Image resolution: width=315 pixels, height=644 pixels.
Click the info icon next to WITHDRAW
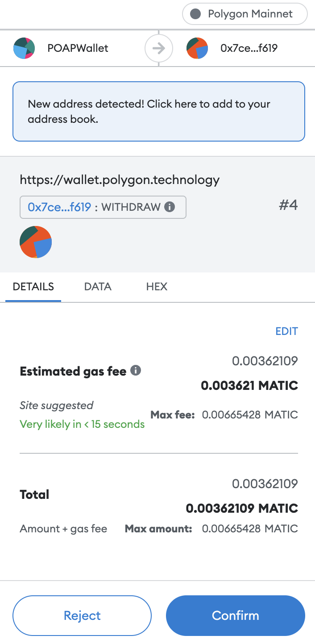pos(170,207)
